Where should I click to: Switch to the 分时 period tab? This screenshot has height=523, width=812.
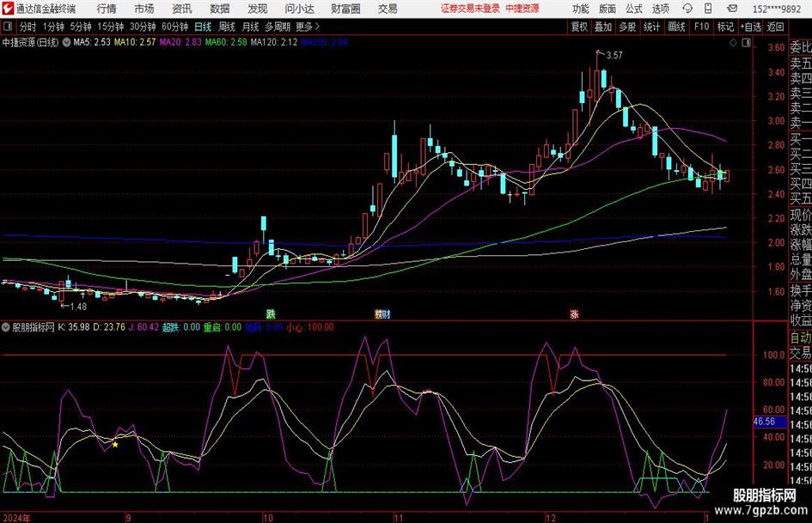click(27, 27)
